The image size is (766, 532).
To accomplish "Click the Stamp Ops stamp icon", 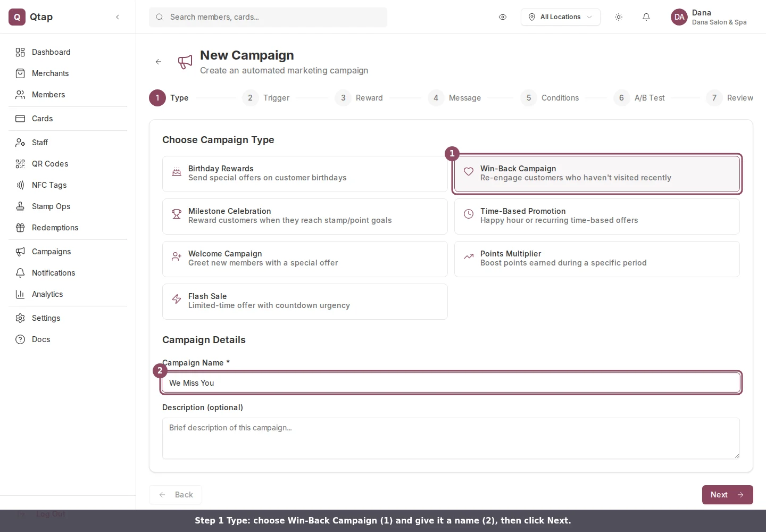I will click(x=20, y=206).
